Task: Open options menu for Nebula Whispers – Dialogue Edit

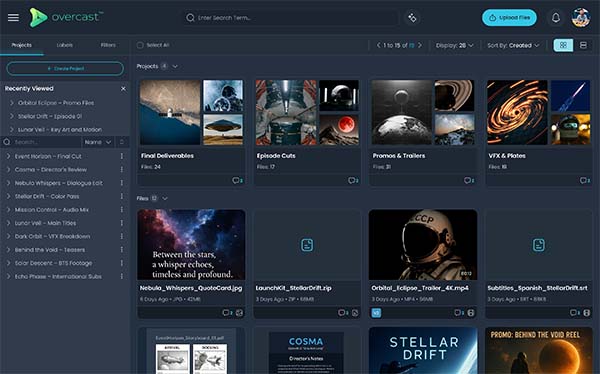Action: pos(122,183)
